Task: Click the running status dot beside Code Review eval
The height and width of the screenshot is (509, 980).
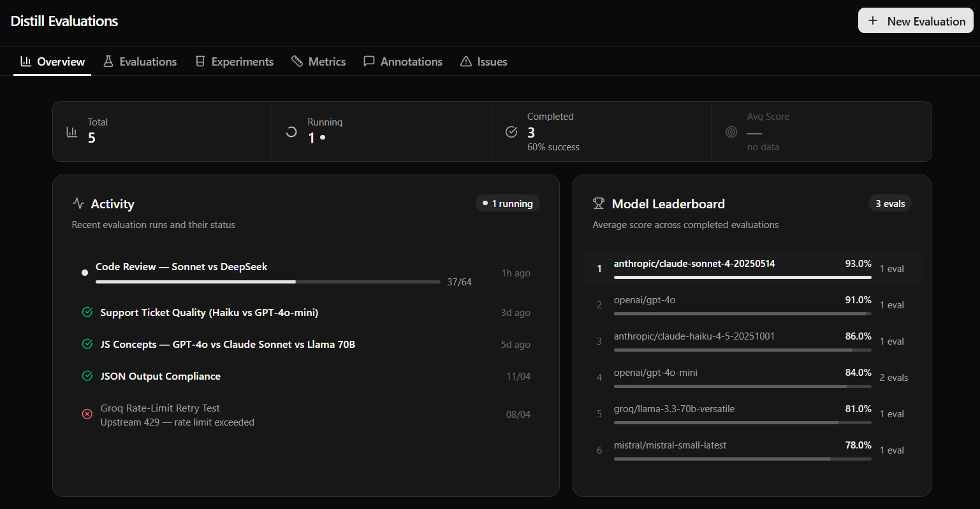Action: pos(85,272)
